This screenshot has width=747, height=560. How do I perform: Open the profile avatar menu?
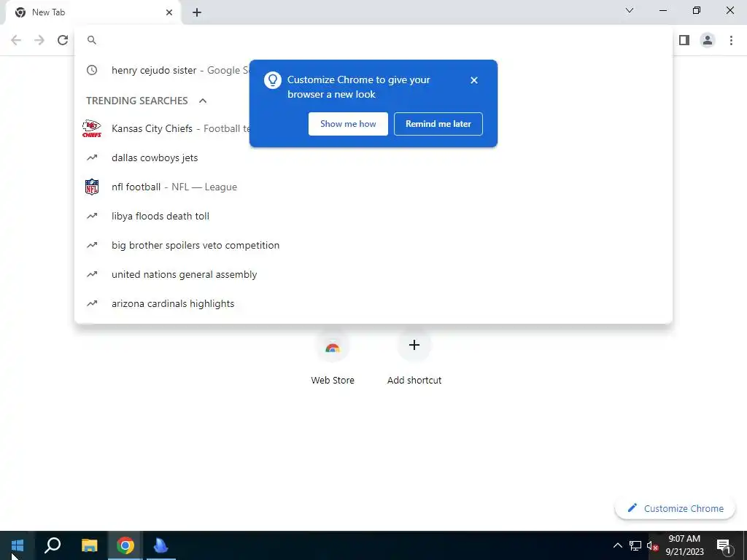(x=708, y=40)
